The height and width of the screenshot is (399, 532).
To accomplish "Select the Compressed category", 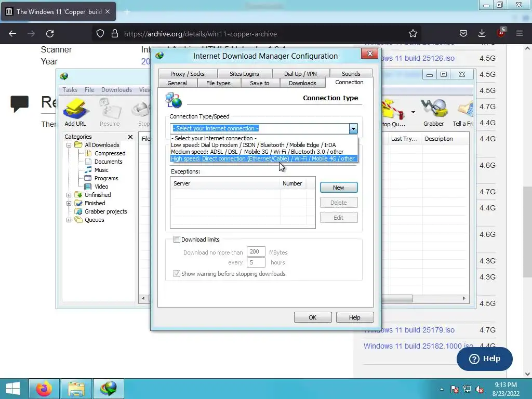I will tap(110, 153).
